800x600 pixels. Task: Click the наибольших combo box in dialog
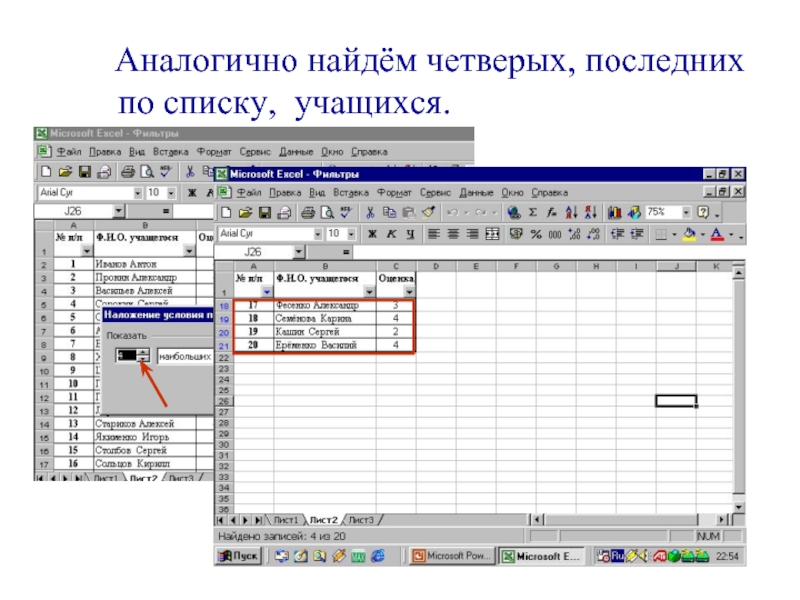pyautogui.click(x=185, y=356)
